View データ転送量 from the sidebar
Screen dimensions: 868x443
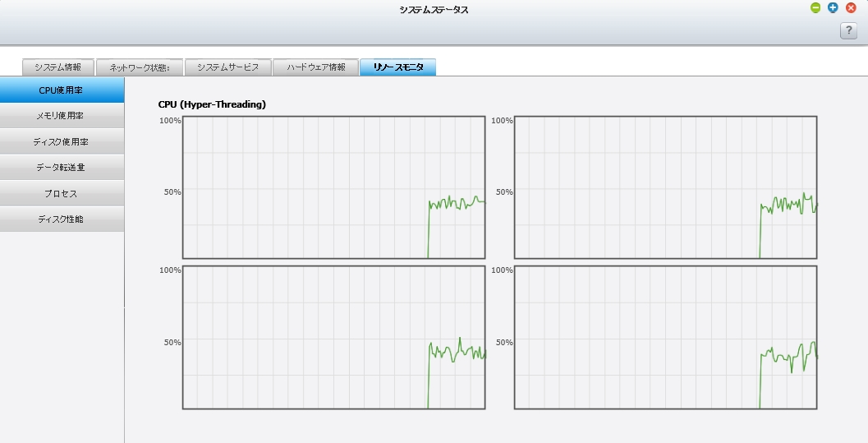[62, 167]
